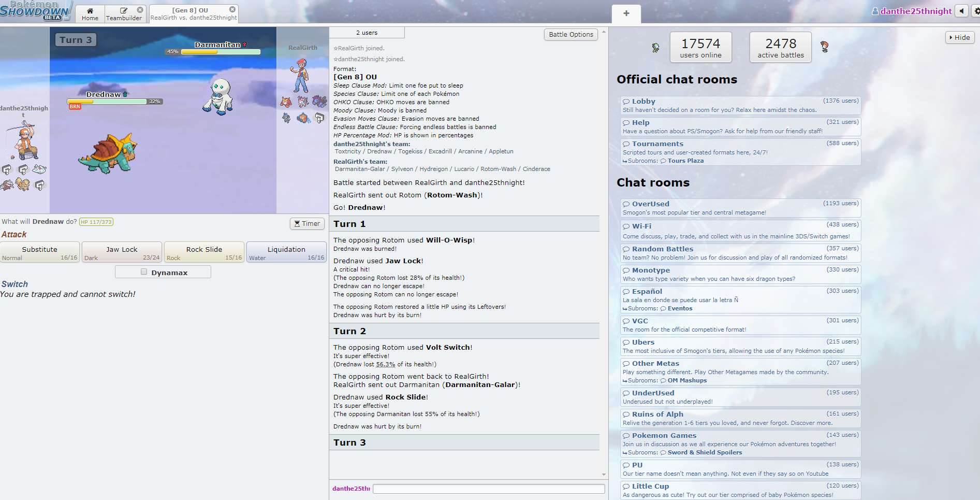Click RealGirth's unrevealed Pokéball team icon
980x500 pixels.
[319, 118]
